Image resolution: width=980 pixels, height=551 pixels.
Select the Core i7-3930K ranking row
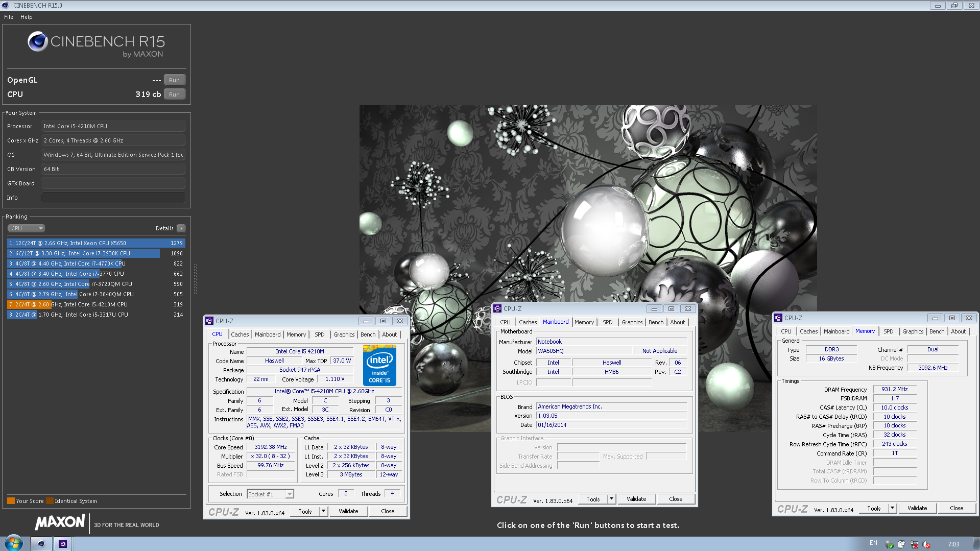click(x=96, y=253)
